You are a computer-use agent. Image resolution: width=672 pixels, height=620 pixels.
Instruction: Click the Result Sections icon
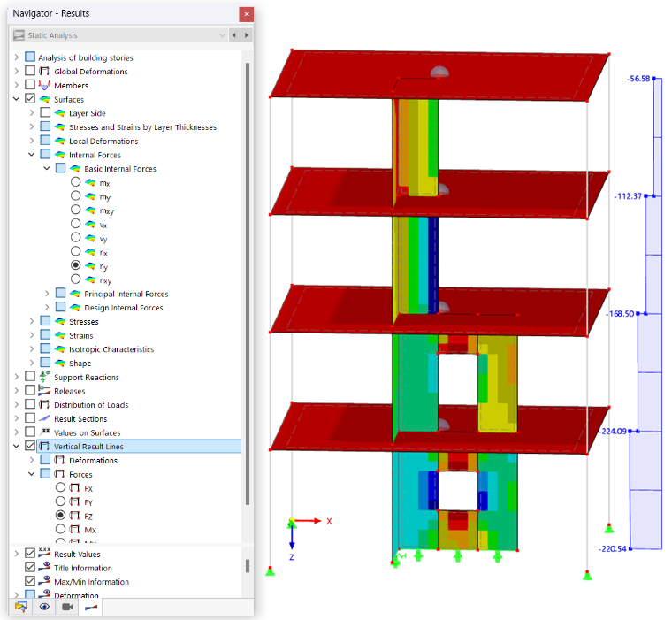click(44, 418)
